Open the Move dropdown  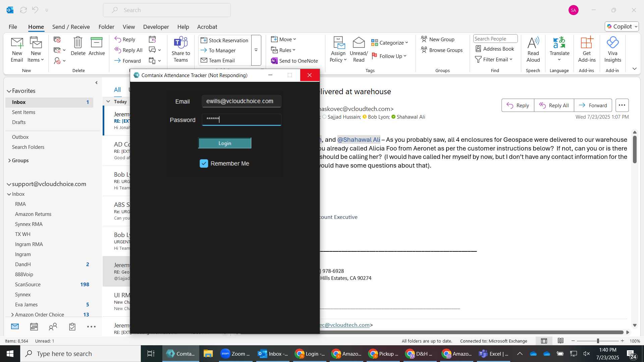click(283, 39)
